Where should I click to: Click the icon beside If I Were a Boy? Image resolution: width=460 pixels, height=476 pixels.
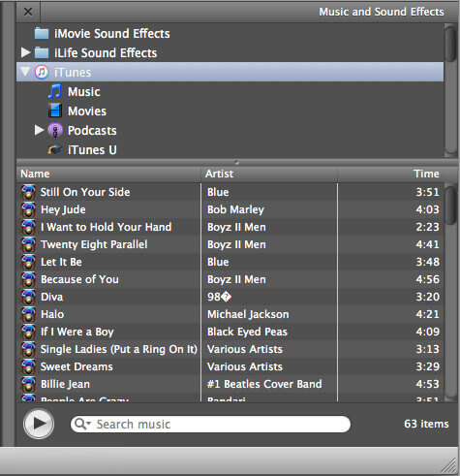(28, 332)
